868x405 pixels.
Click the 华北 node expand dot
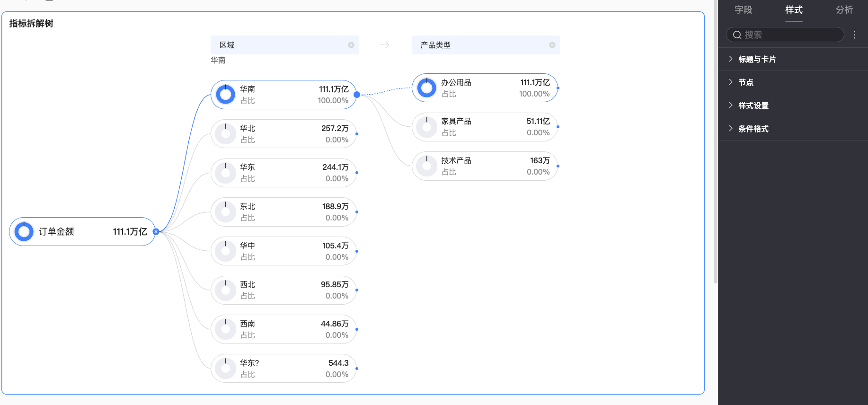pos(357,134)
